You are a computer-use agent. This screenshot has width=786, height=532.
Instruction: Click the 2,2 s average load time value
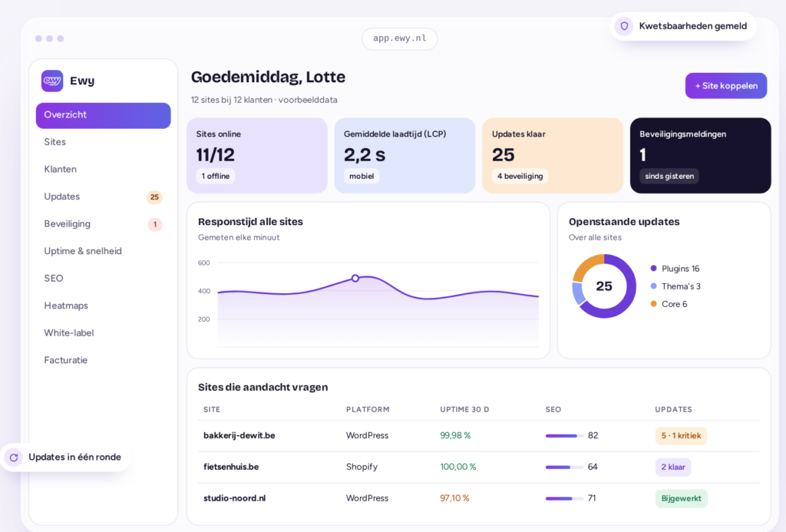pyautogui.click(x=365, y=155)
